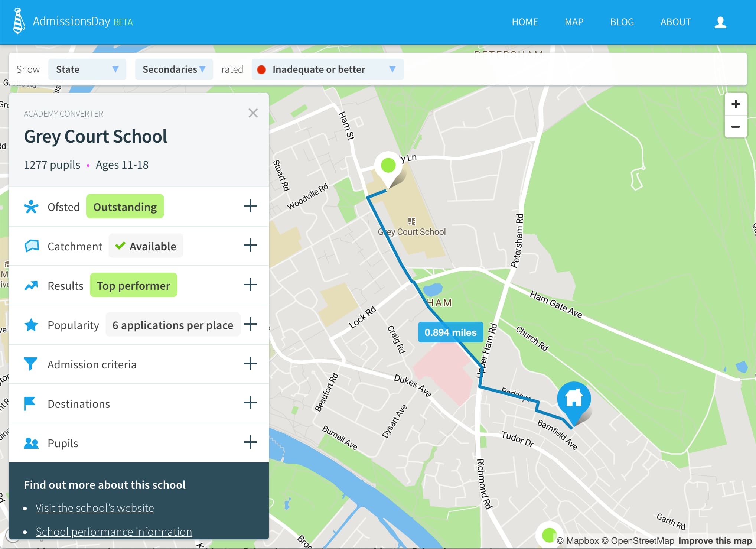This screenshot has width=756, height=549.
Task: Expand the Ofsted row details
Action: coord(250,206)
